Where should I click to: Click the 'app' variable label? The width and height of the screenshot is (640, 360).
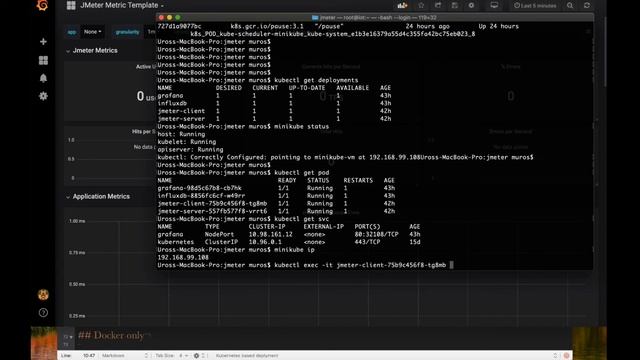[x=72, y=32]
